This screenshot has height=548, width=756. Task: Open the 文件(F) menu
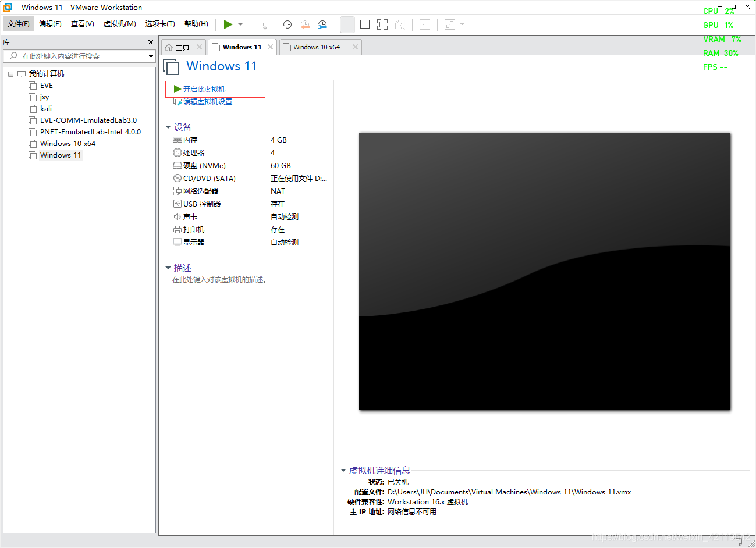(x=19, y=24)
